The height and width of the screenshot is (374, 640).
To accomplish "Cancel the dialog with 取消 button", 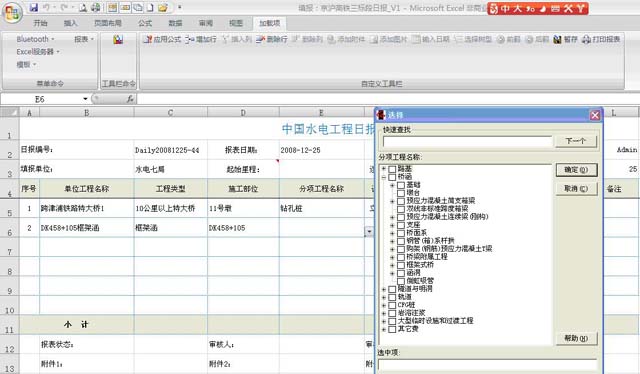I will [576, 189].
